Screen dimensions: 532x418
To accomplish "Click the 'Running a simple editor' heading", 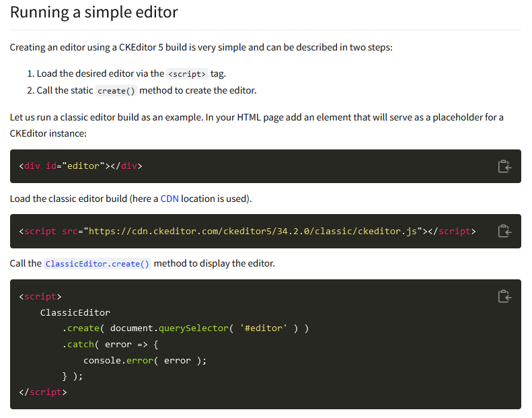I will point(94,12).
